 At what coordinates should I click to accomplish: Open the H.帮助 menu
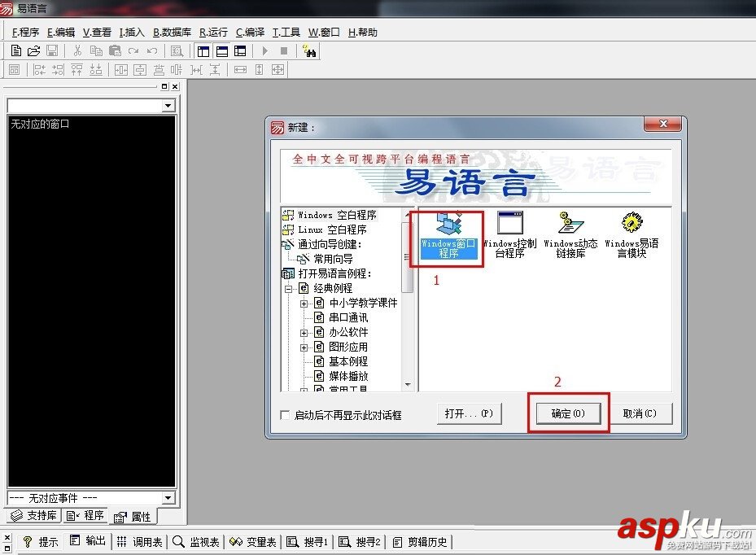tap(363, 33)
